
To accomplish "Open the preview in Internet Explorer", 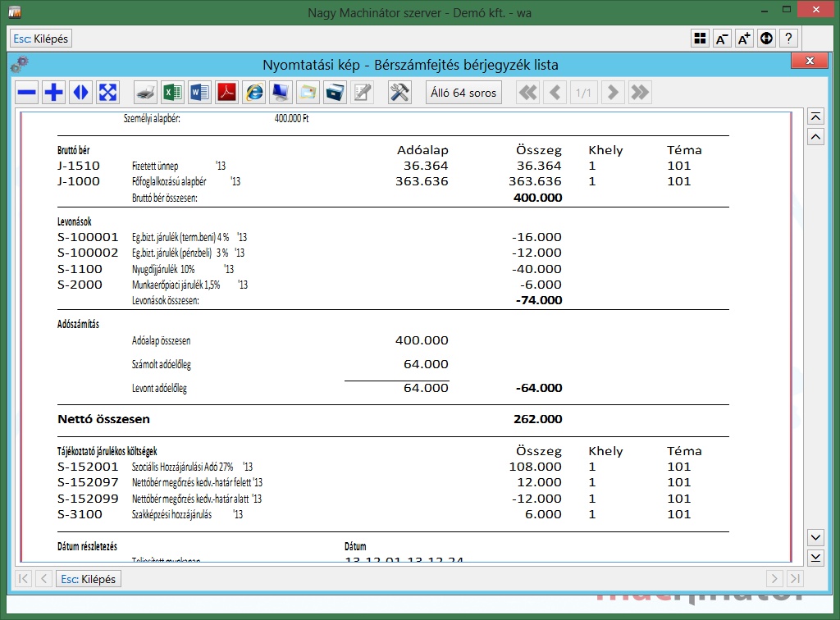I will click(x=254, y=93).
